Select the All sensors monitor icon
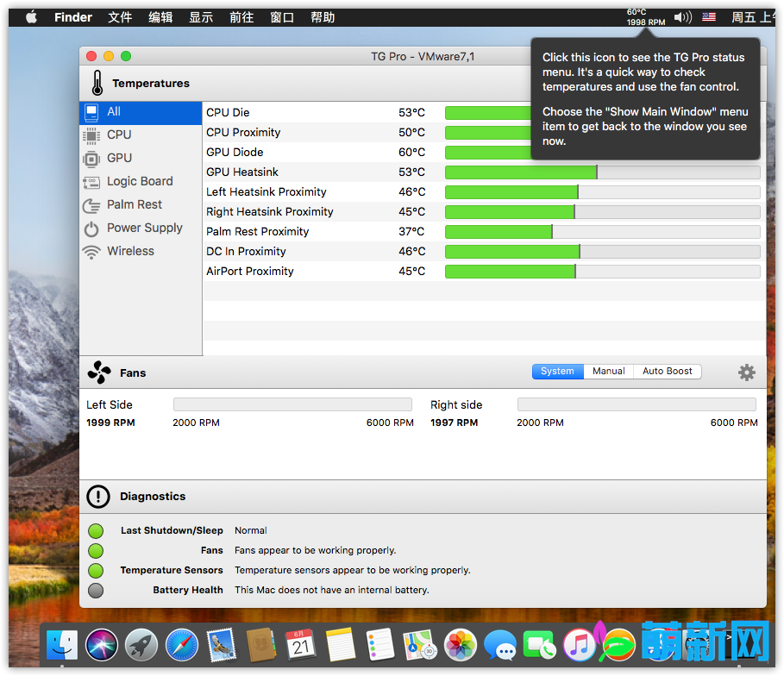The height and width of the screenshot is (676, 784). (x=91, y=112)
